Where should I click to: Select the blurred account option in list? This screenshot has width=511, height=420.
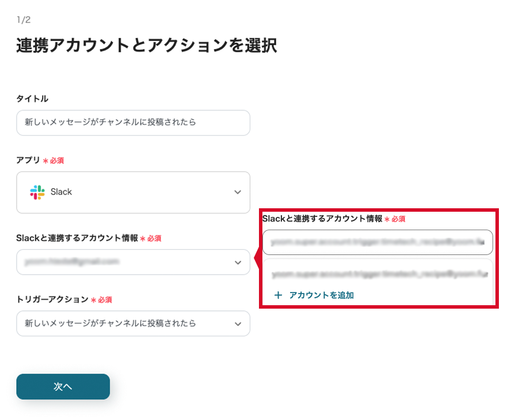click(377, 274)
